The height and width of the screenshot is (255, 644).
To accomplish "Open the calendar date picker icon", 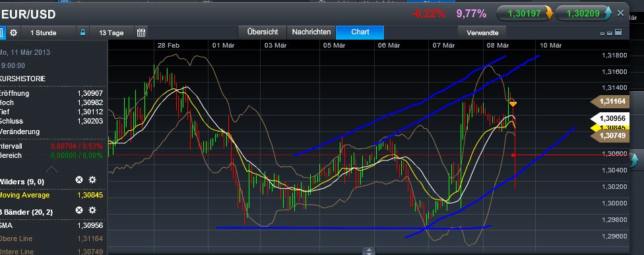I will point(141,32).
